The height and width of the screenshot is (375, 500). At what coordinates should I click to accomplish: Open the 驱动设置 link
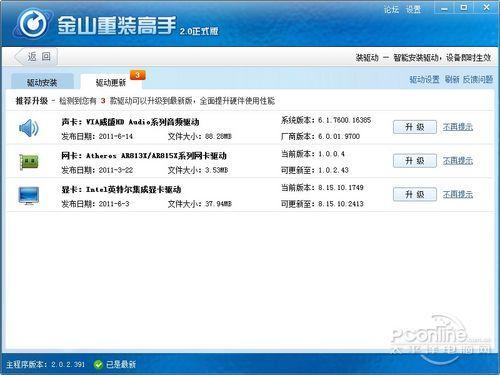424,79
